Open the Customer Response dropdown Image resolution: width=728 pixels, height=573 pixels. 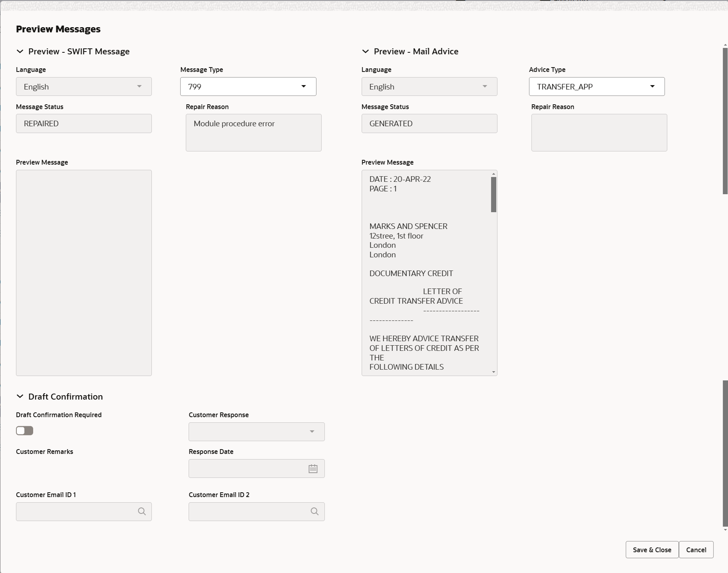click(311, 432)
